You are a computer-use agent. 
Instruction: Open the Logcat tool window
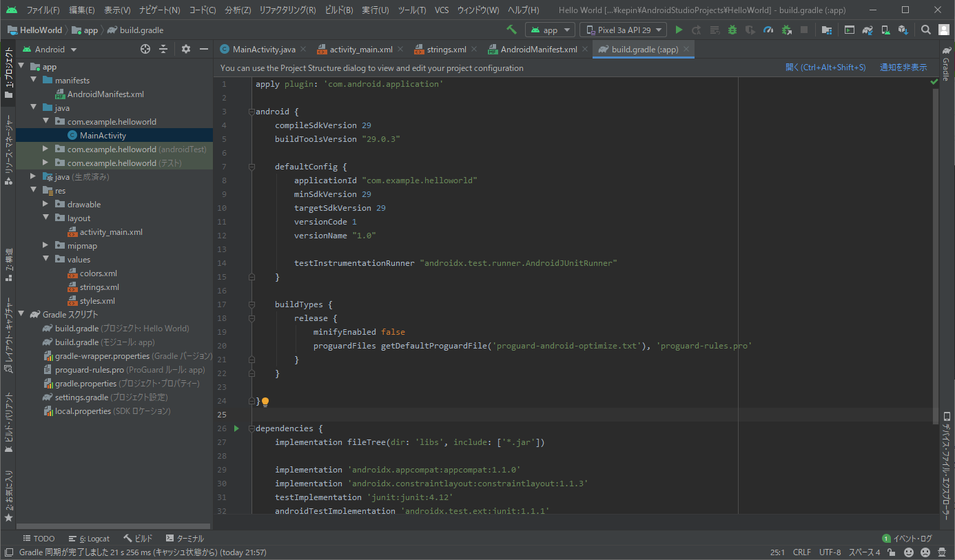click(x=89, y=539)
